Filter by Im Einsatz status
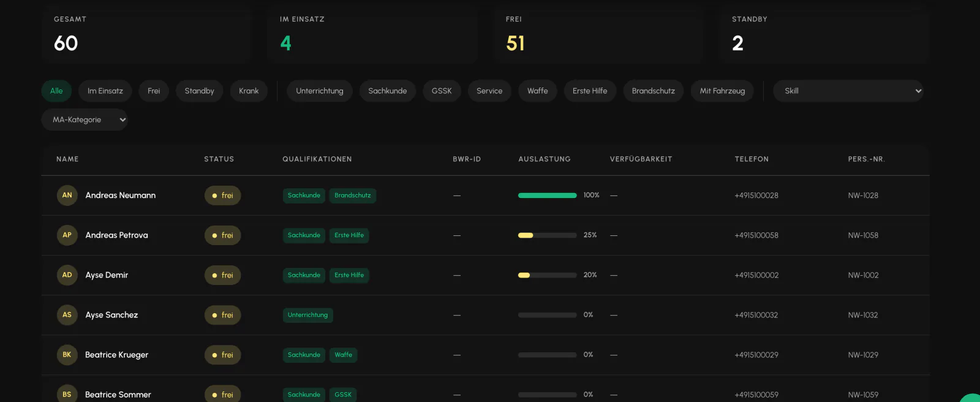 point(105,91)
